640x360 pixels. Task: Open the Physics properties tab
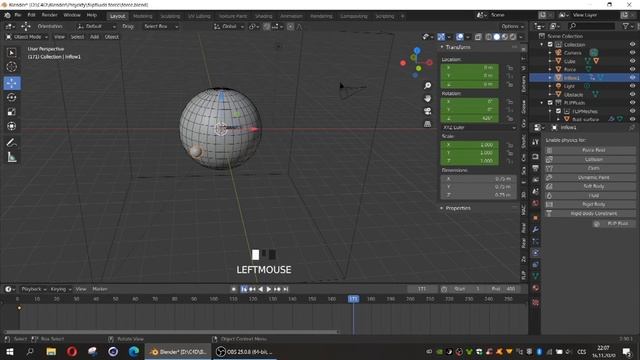[535, 253]
